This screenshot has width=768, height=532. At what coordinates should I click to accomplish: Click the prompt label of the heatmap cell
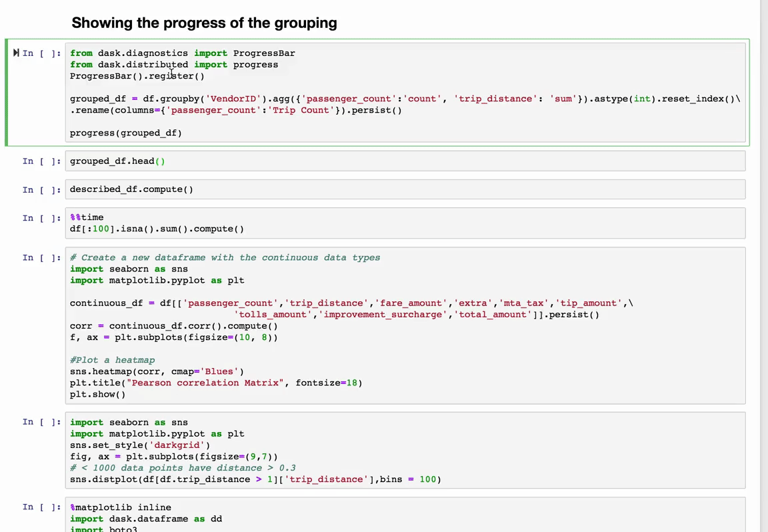click(41, 258)
